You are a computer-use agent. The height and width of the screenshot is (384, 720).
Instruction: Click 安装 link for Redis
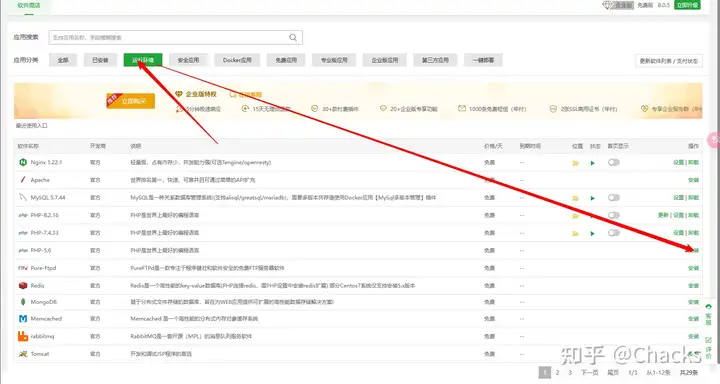coord(693,286)
